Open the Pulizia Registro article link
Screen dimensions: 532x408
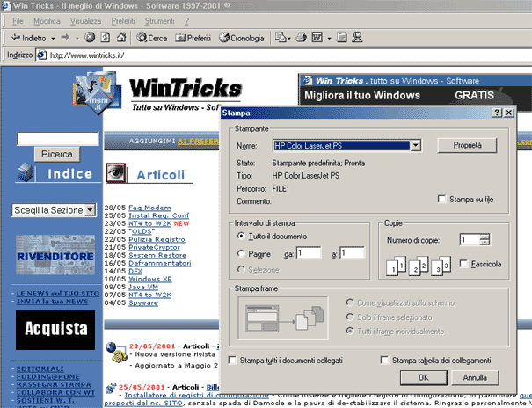(157, 239)
